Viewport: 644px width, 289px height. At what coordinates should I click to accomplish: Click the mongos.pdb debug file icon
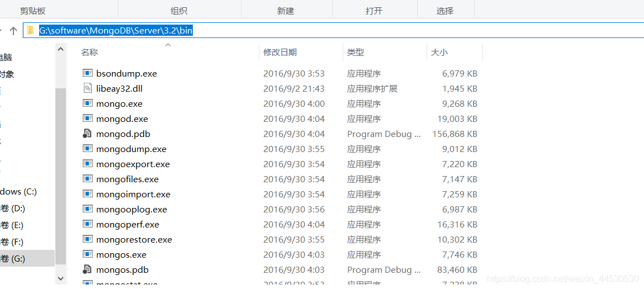coord(87,269)
